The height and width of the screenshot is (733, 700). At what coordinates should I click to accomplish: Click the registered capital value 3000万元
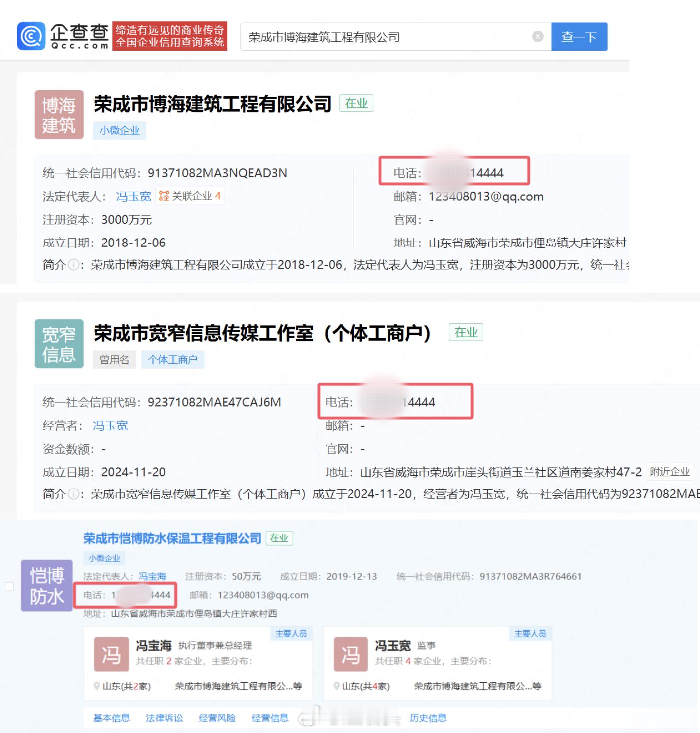[x=127, y=220]
